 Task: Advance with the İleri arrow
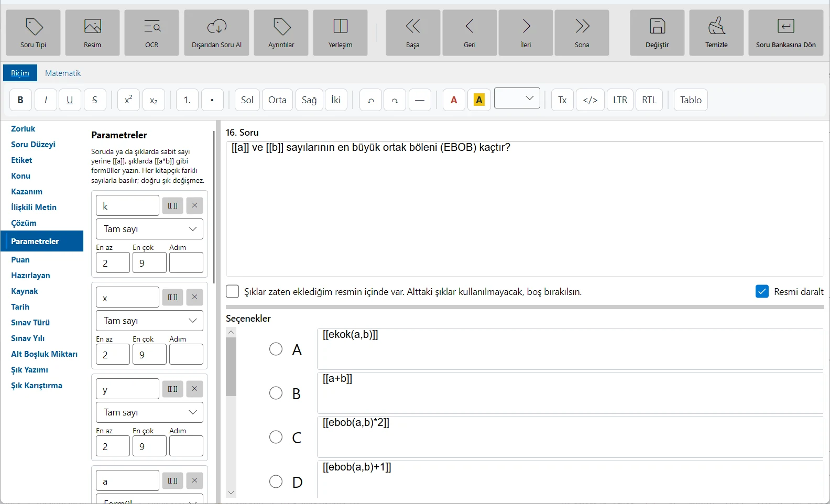(526, 32)
